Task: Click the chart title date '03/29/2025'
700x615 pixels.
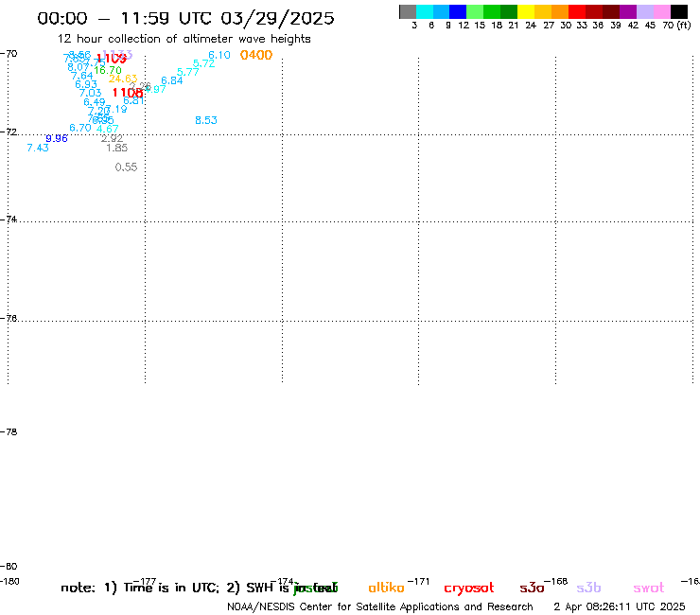Action: 277,18
